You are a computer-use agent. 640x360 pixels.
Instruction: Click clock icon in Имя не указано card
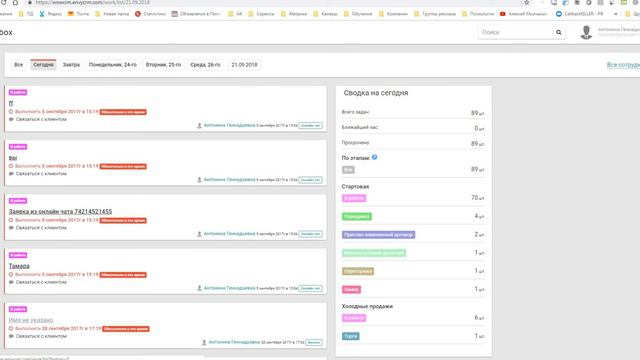tap(11, 328)
